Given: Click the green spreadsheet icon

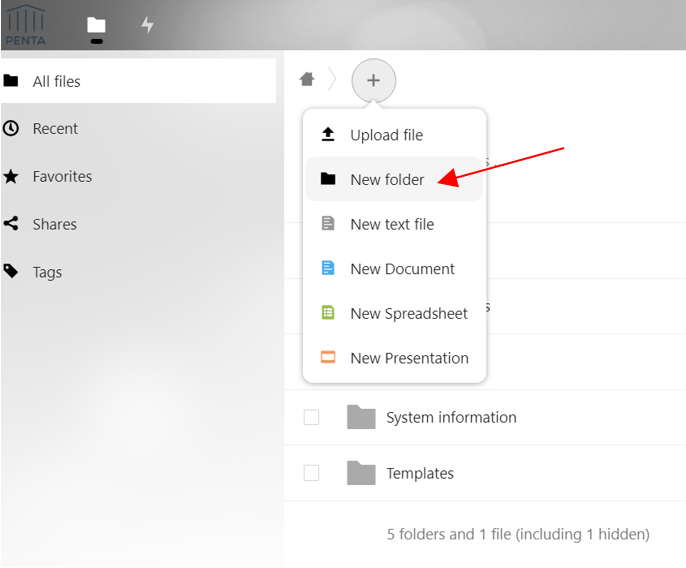Looking at the screenshot, I should (x=328, y=312).
